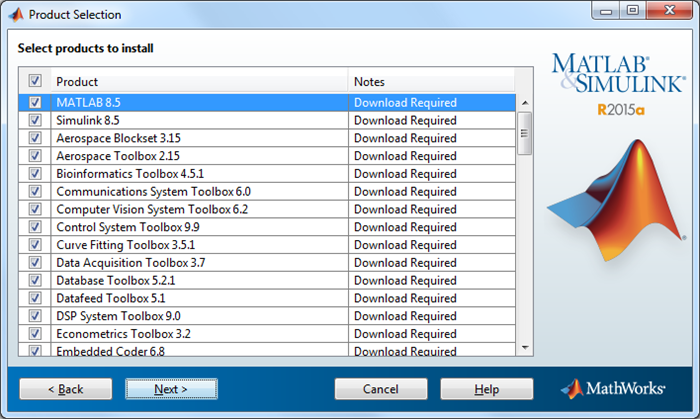
Task: Toggle Bioinformatics Toolbox 4.5.1 checkbox
Action: pos(35,174)
